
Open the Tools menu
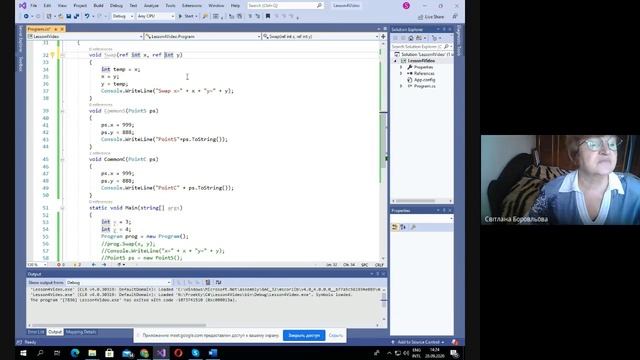click(x=170, y=6)
